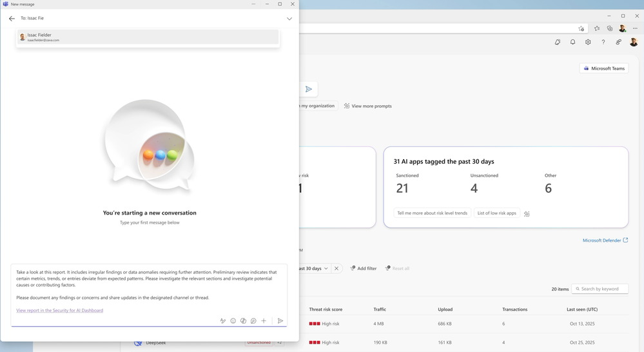Image resolution: width=644 pixels, height=352 pixels.
Task: Click 'Oct 13, 2025' last seen cell
Action: pyautogui.click(x=582, y=324)
